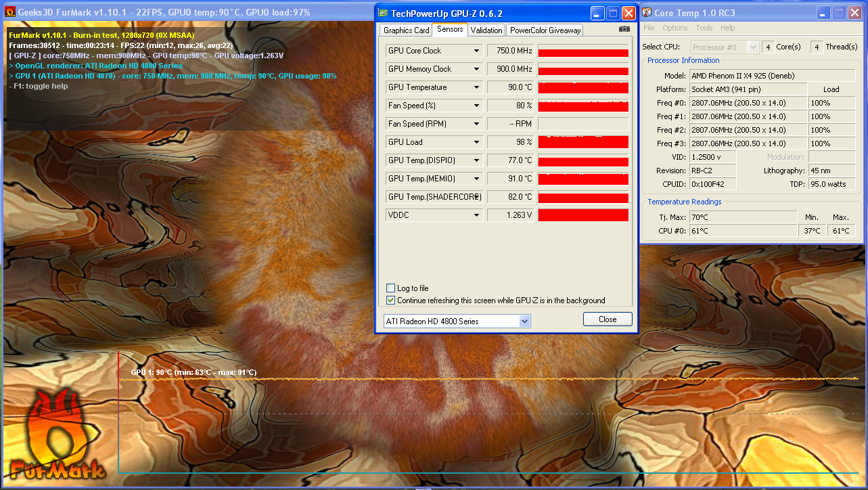Open the PowerColor Giveaway tab
This screenshot has height=490, width=868.
pyautogui.click(x=545, y=30)
